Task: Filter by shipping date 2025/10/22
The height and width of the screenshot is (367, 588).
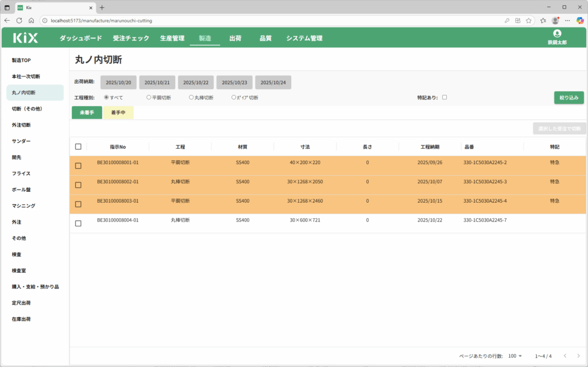Action: coord(196,83)
